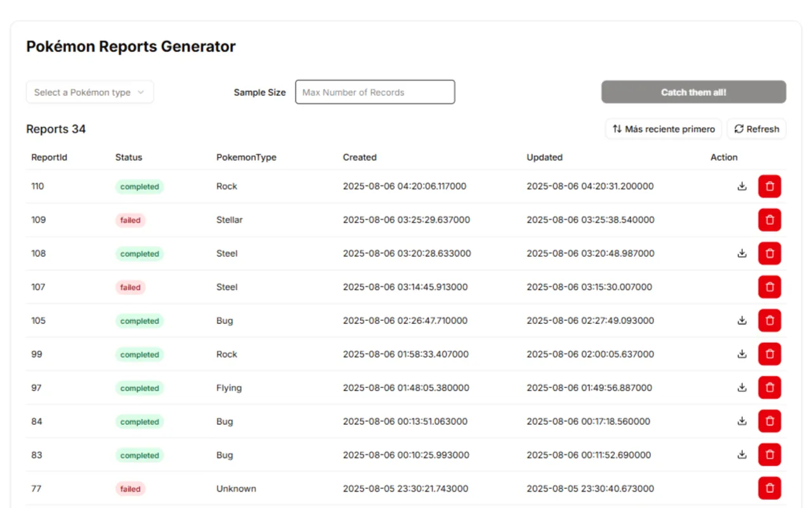The image size is (812, 508).
Task: Click the ReportId column header
Action: point(49,157)
